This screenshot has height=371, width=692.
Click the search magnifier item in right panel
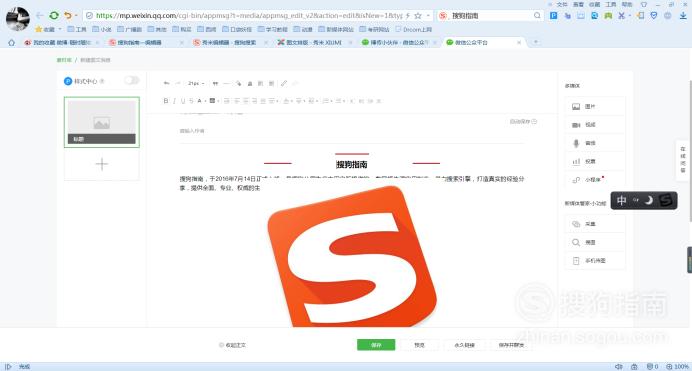(x=595, y=242)
